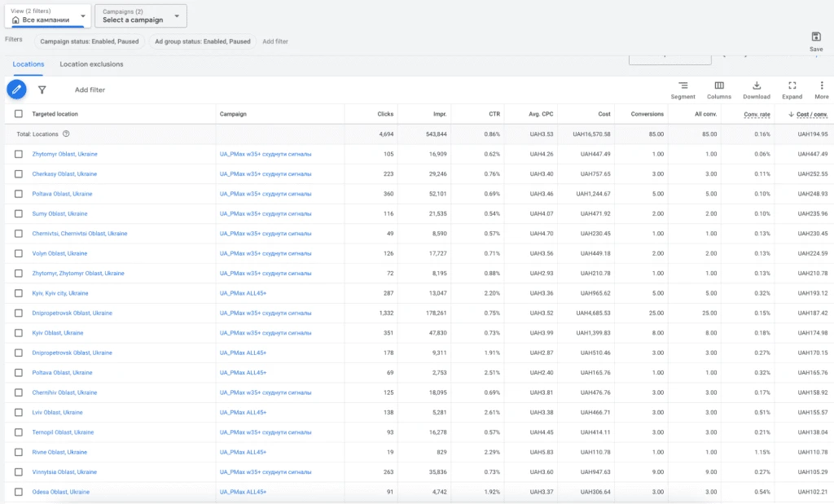This screenshot has height=504, width=834.
Task: Click Add filter in the top Filters bar
Action: coord(275,42)
